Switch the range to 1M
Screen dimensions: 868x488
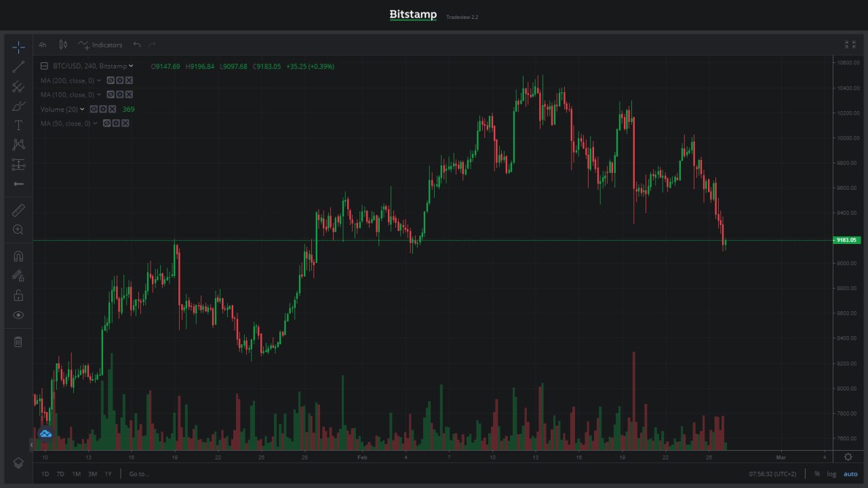pos(77,474)
